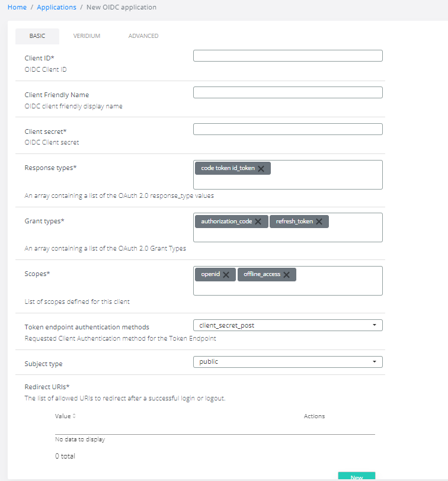Viewport: 448px width, 481px height.
Task: Open the ADVANCED tab
Action: [143, 36]
